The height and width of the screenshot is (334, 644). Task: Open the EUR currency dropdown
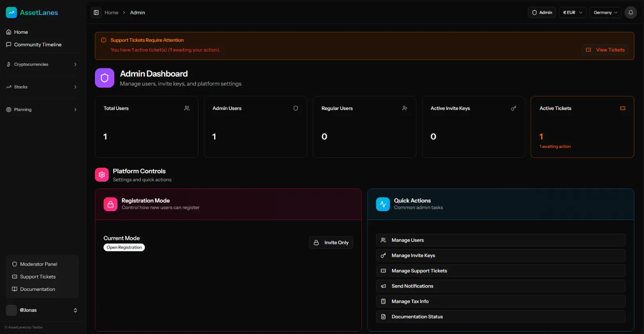click(572, 12)
